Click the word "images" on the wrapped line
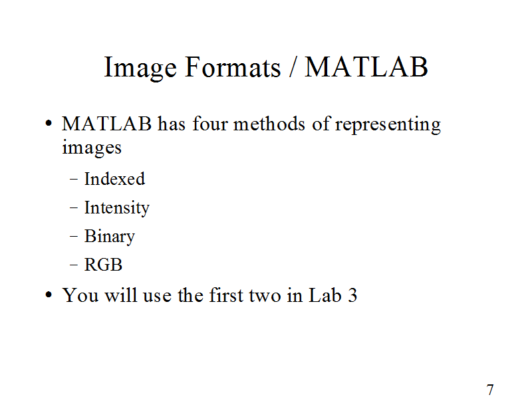This screenshot has height=399, width=532. (x=92, y=148)
